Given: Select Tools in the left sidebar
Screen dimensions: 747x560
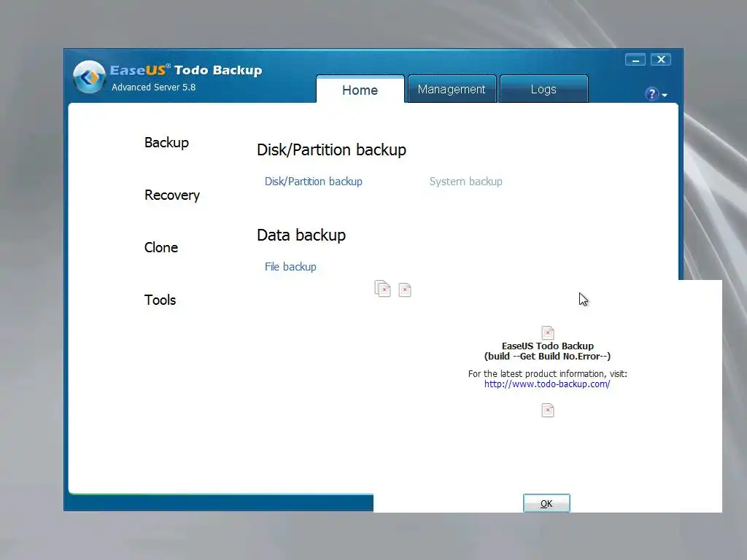Looking at the screenshot, I should pos(160,300).
